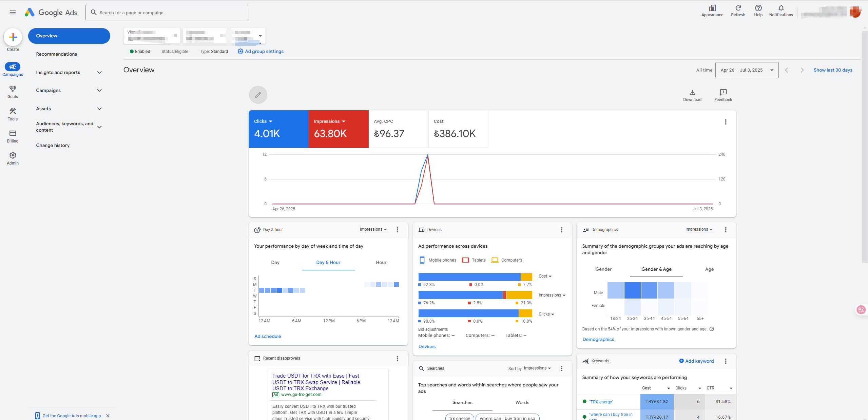868x420 pixels.
Task: Open Ad group settings link
Action: tap(261, 51)
